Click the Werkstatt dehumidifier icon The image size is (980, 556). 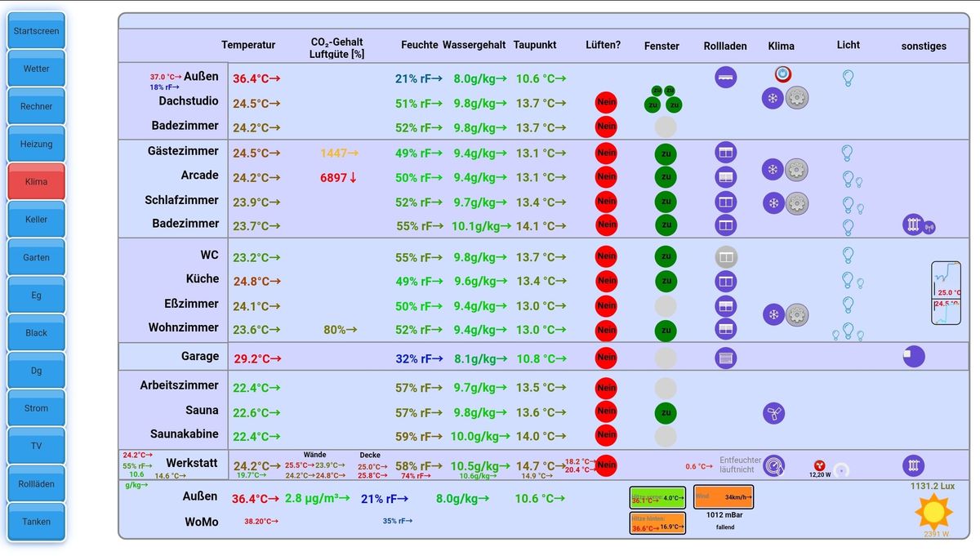[x=773, y=466]
